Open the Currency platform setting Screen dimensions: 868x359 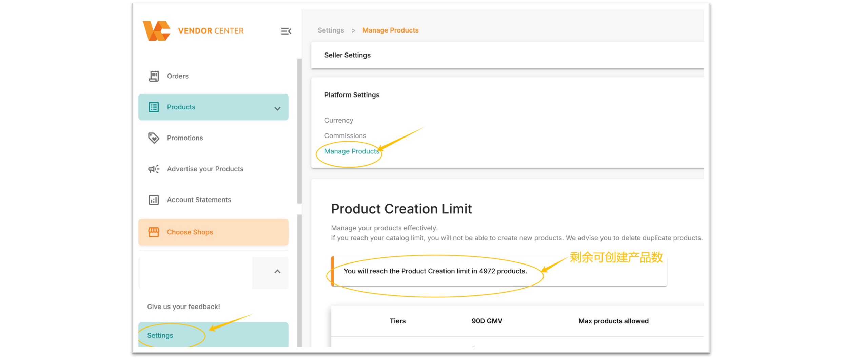[339, 120]
